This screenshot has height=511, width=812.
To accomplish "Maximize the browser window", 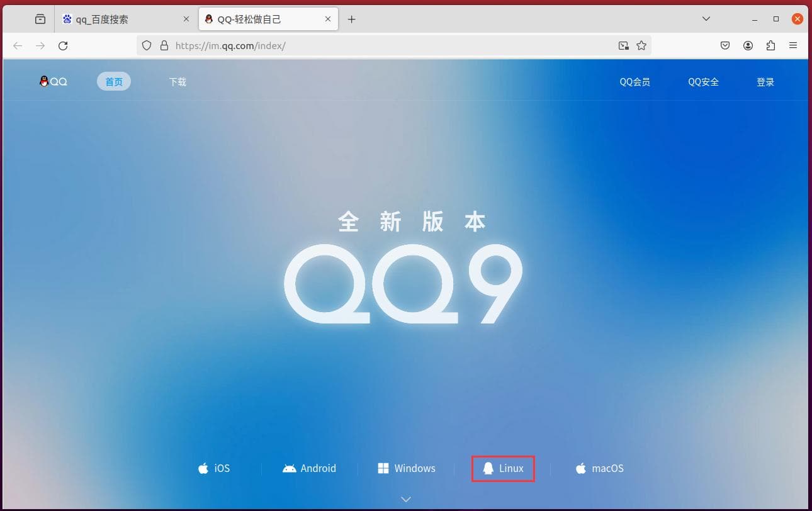I will coord(776,20).
